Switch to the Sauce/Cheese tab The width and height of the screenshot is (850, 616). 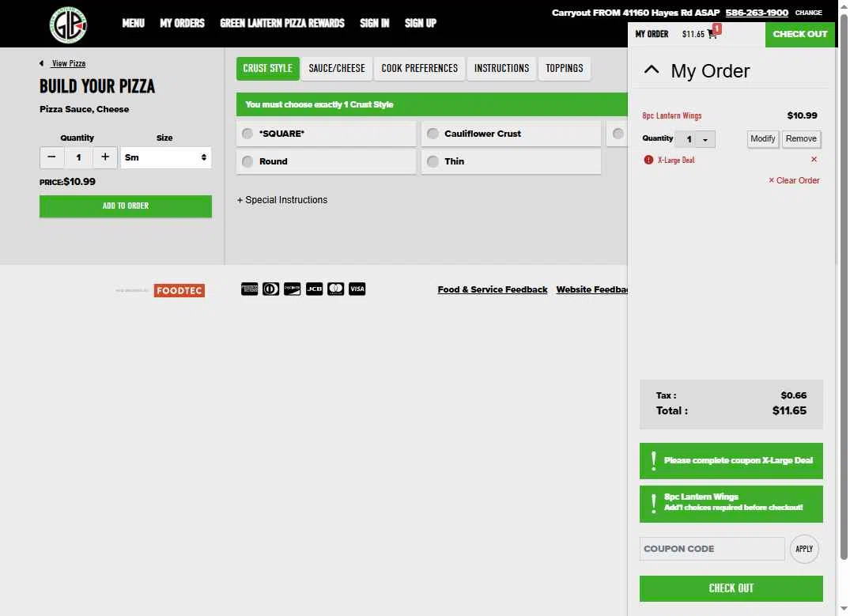coord(337,69)
